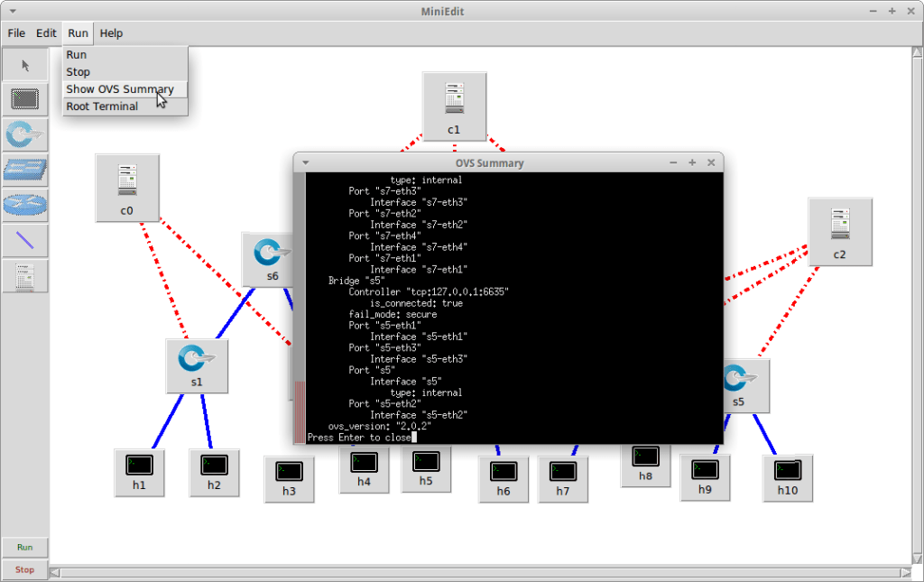Select the OpenFlow Switch tool in toolbar

click(x=24, y=134)
